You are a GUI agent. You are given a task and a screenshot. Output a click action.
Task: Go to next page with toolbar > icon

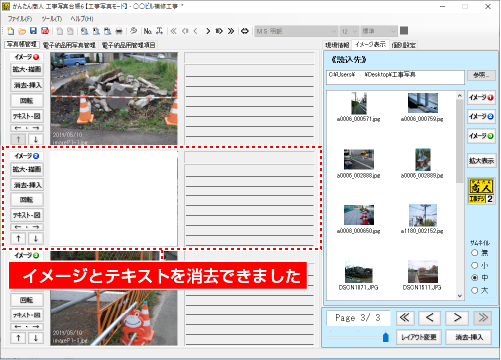coord(208,31)
